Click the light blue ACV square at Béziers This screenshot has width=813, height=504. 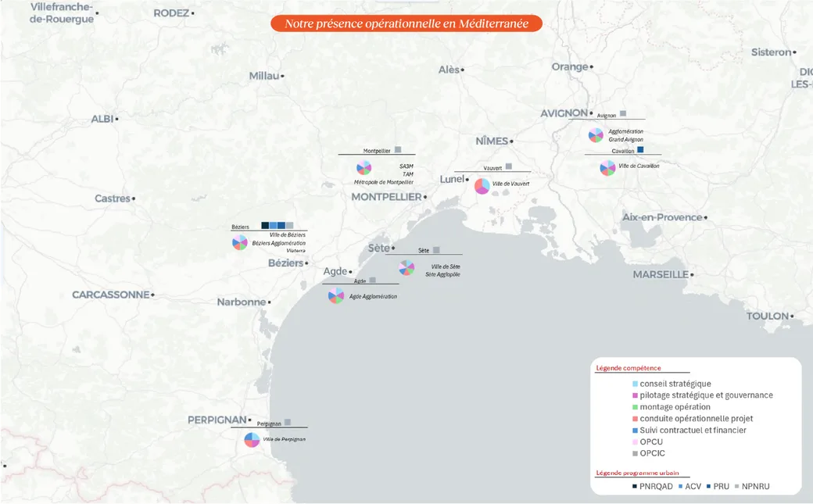point(274,226)
